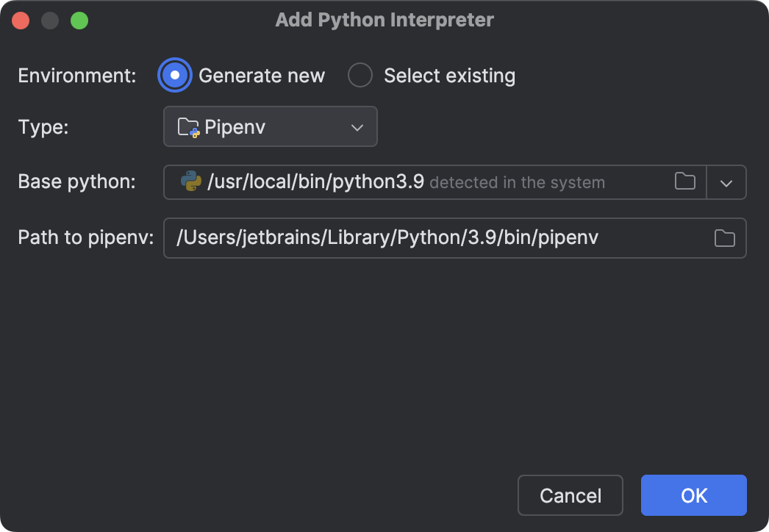This screenshot has height=532, width=769.
Task: Click the Add Python Interpreter title bar
Action: [x=384, y=20]
